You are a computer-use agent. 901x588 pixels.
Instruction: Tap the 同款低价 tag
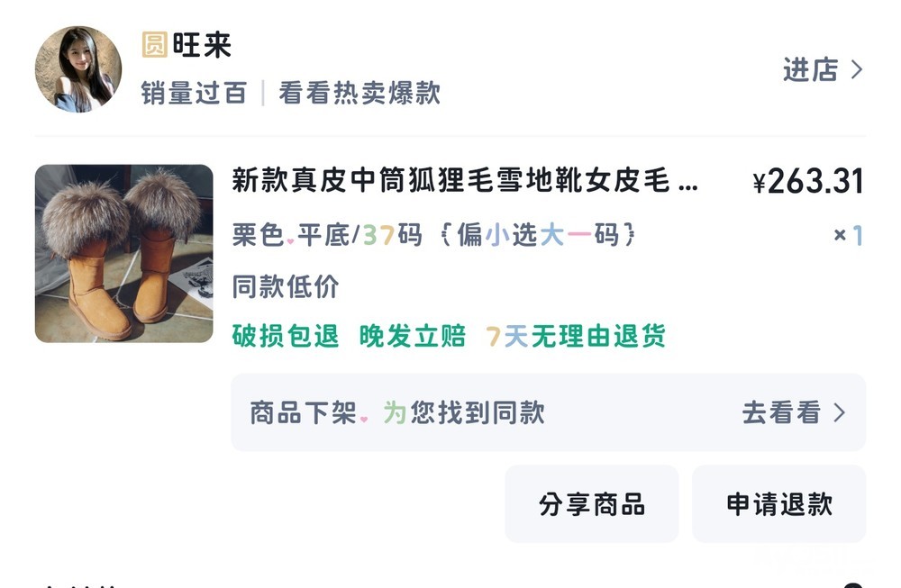coord(286,287)
